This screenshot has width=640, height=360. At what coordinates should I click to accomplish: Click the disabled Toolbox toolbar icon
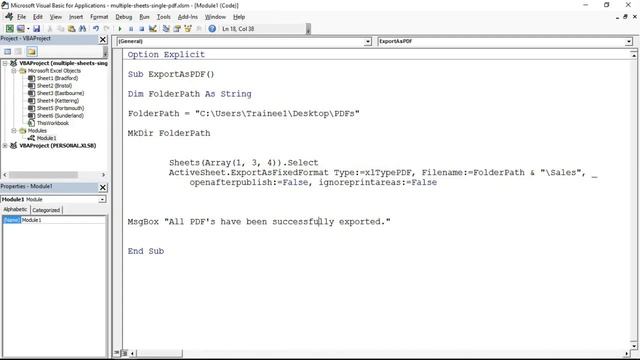pos(199,29)
